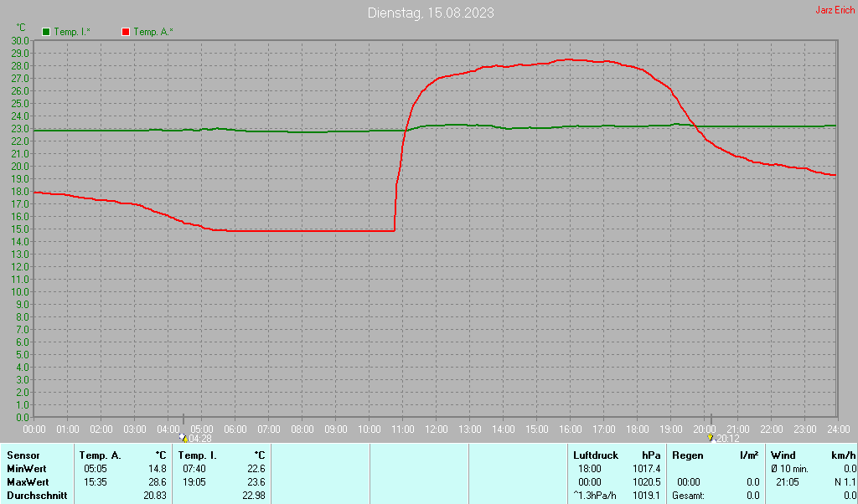This screenshot has width=858, height=504.
Task: Click the '11:00' x-axis time label
Action: click(403, 429)
